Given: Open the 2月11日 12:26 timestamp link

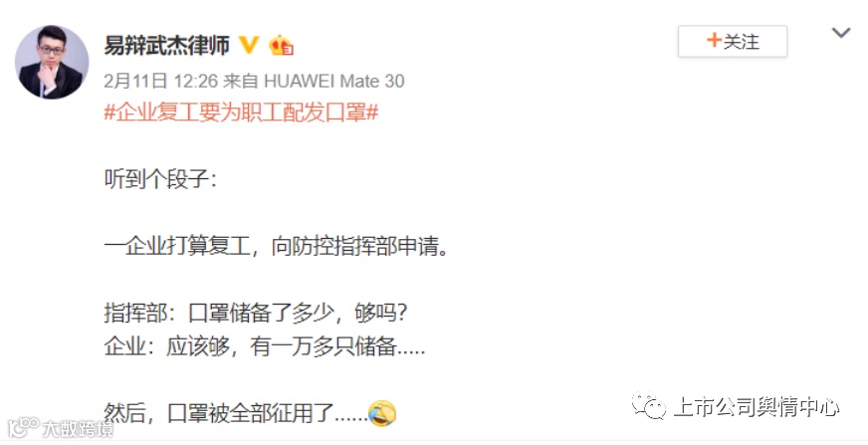Looking at the screenshot, I should click(x=161, y=82).
